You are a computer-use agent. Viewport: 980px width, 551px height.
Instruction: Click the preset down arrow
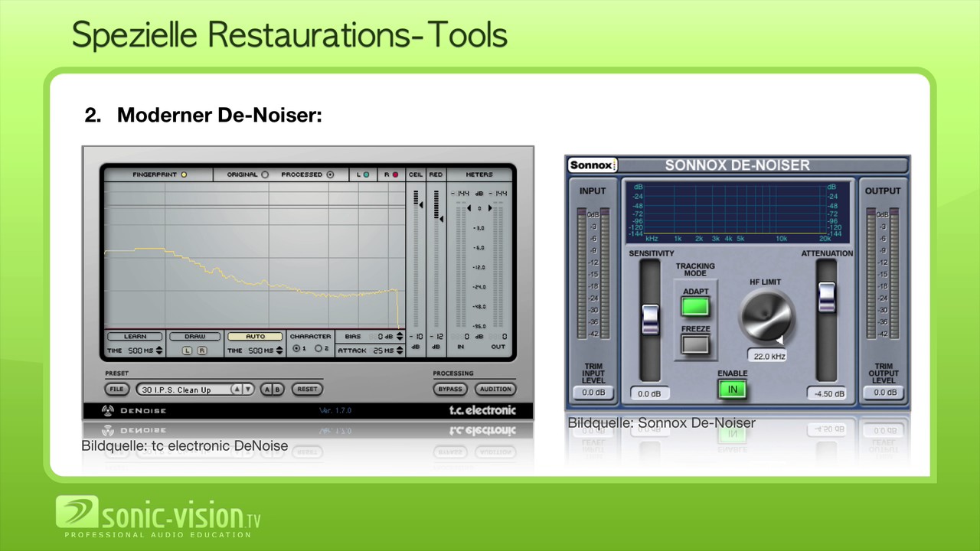(x=248, y=390)
